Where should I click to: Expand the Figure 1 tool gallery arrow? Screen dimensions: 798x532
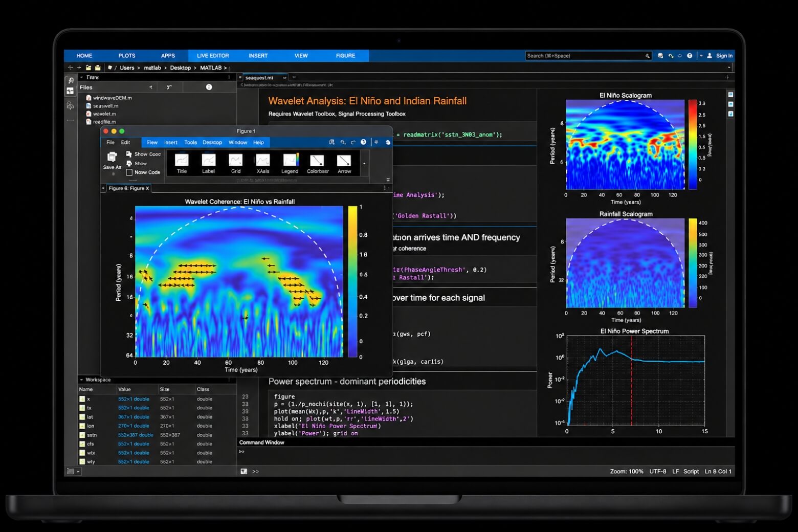point(364,164)
